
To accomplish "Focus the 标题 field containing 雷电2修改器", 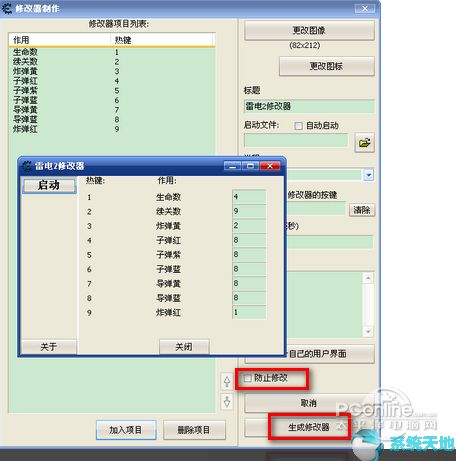I will [309, 106].
